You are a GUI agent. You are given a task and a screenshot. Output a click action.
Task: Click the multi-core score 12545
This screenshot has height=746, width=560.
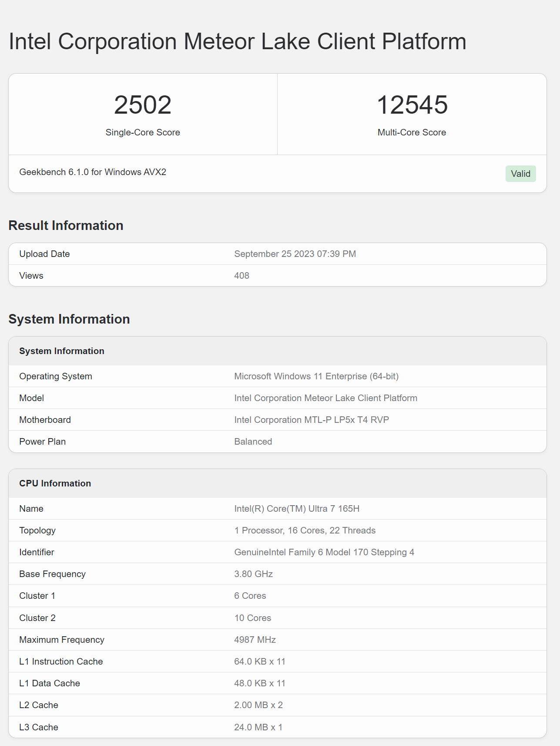tap(412, 105)
